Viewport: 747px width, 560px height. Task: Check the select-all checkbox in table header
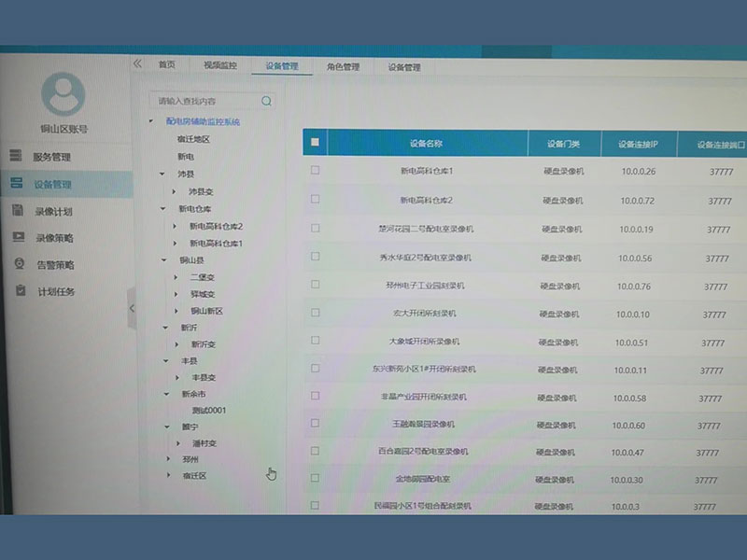point(315,143)
